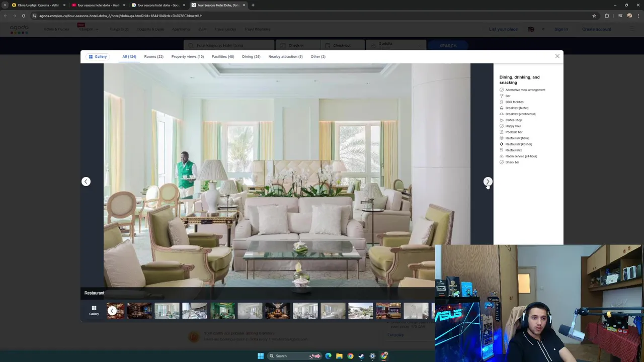
Task: Click the 'Restaurant [halal]' entry
Action: tap(514, 138)
